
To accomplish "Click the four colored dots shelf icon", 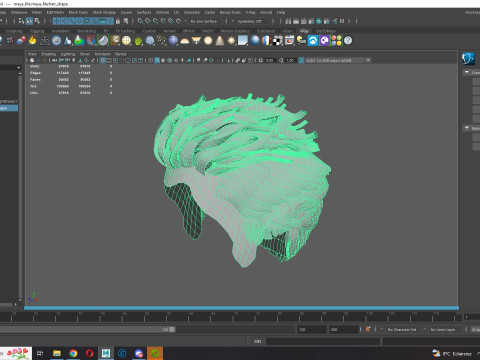I will [x=336, y=41].
